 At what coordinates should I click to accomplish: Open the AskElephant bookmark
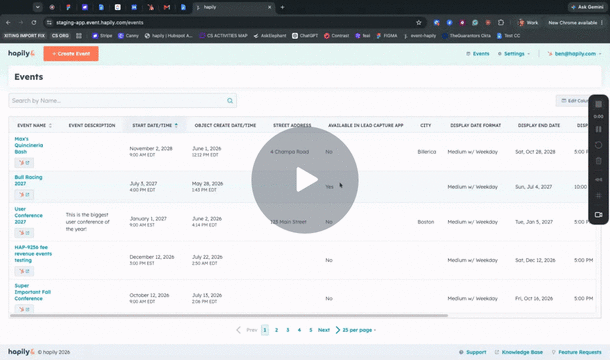coord(270,35)
